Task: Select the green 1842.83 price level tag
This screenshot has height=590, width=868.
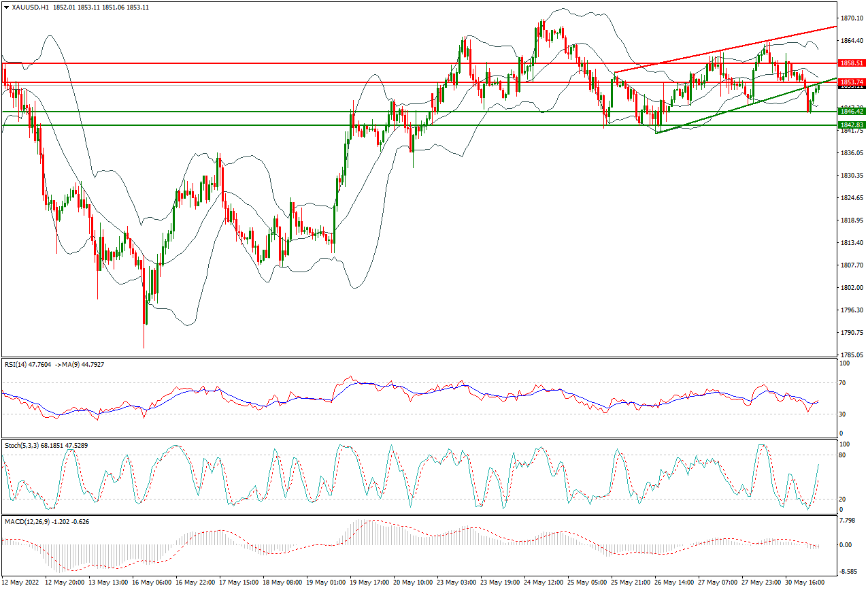Action: pyautogui.click(x=852, y=125)
